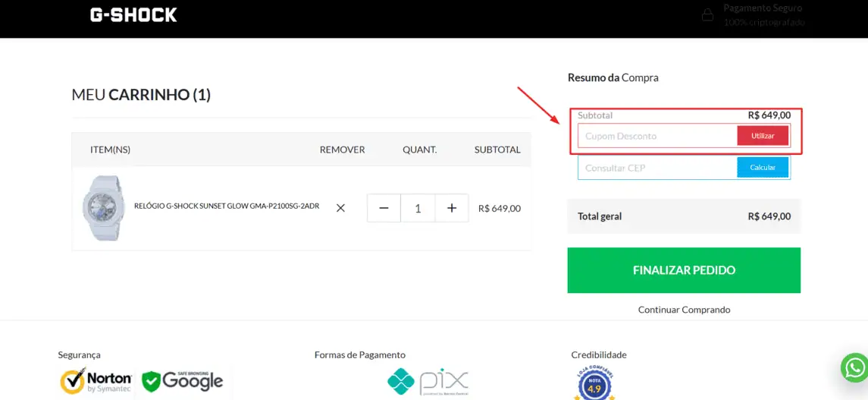Click the Pagamento Seguro text in header

click(763, 8)
